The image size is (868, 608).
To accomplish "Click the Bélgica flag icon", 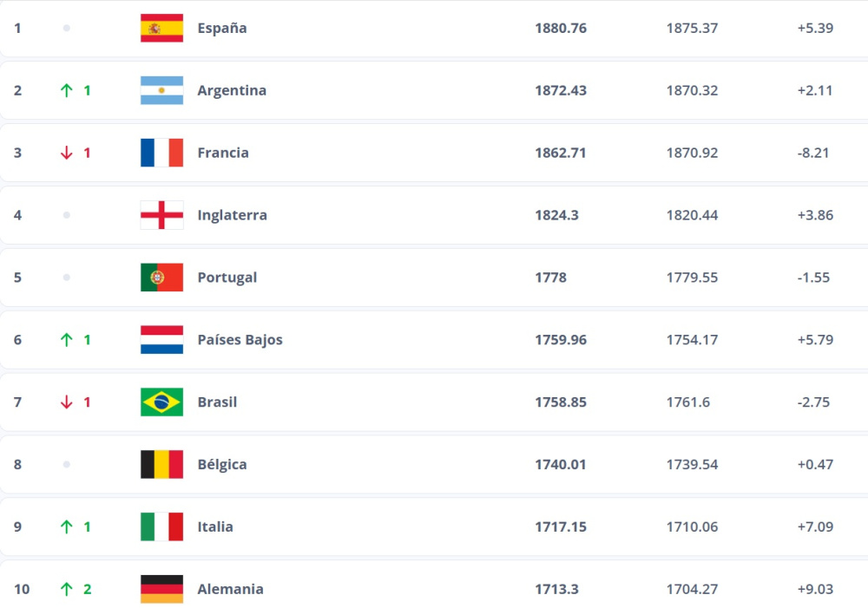I will click(161, 465).
